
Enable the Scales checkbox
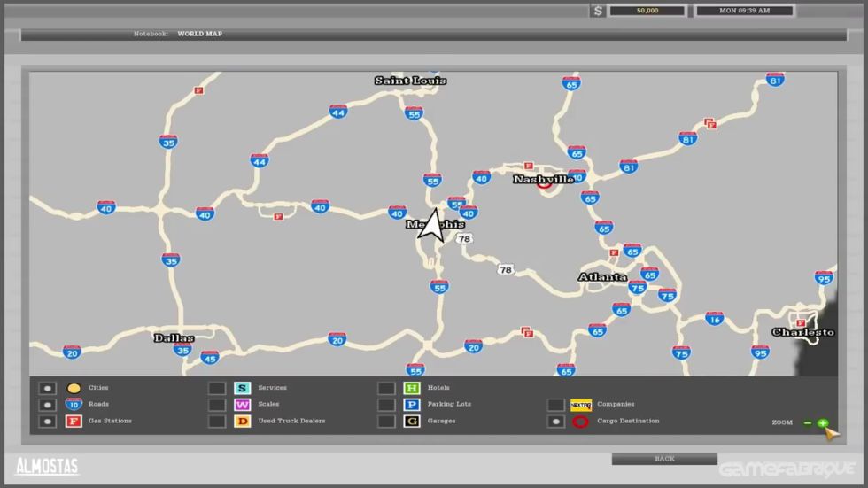(217, 405)
